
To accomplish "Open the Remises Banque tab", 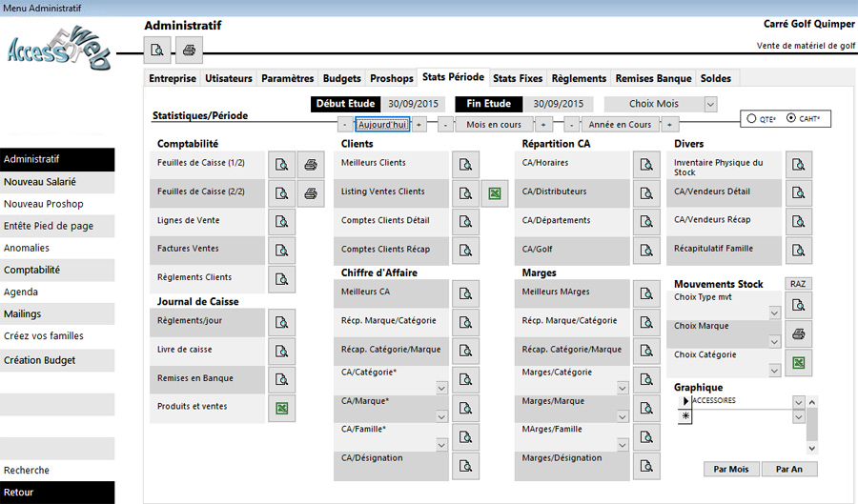I will (x=653, y=78).
